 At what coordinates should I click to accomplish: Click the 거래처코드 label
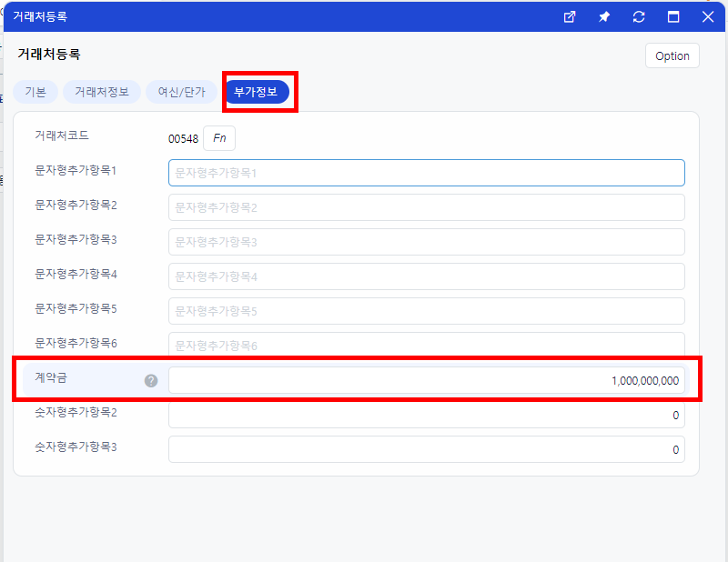click(x=62, y=135)
